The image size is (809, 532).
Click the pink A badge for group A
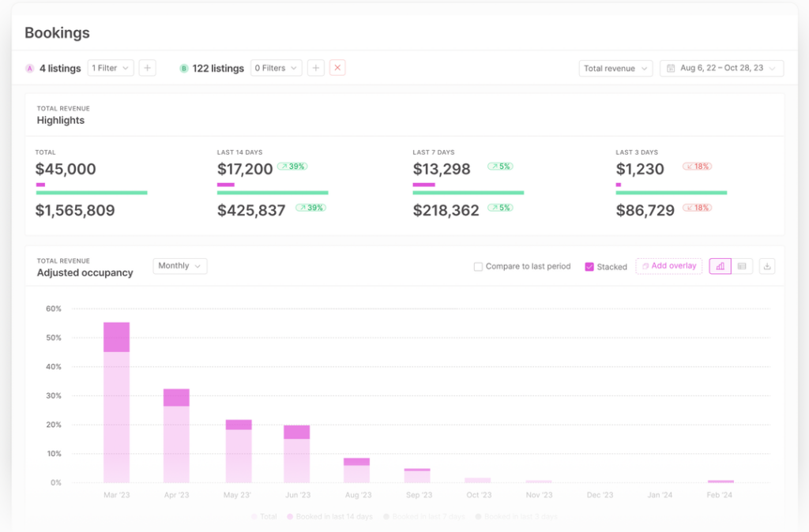pos(28,68)
